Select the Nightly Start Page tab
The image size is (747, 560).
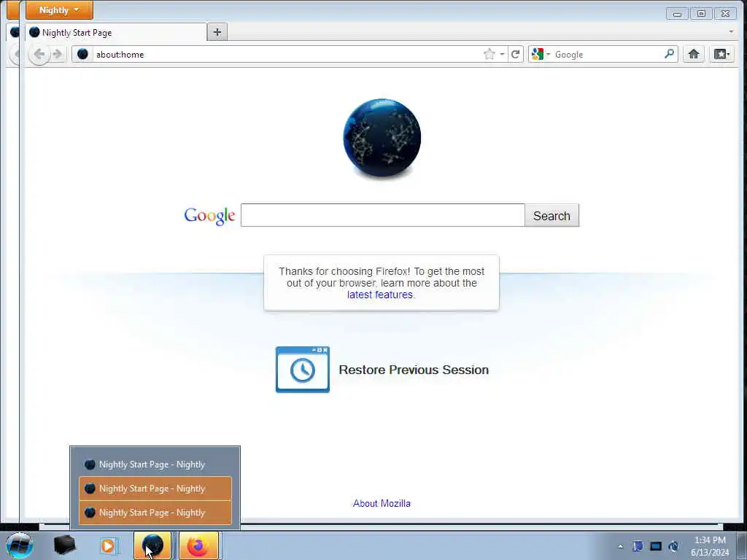click(116, 32)
